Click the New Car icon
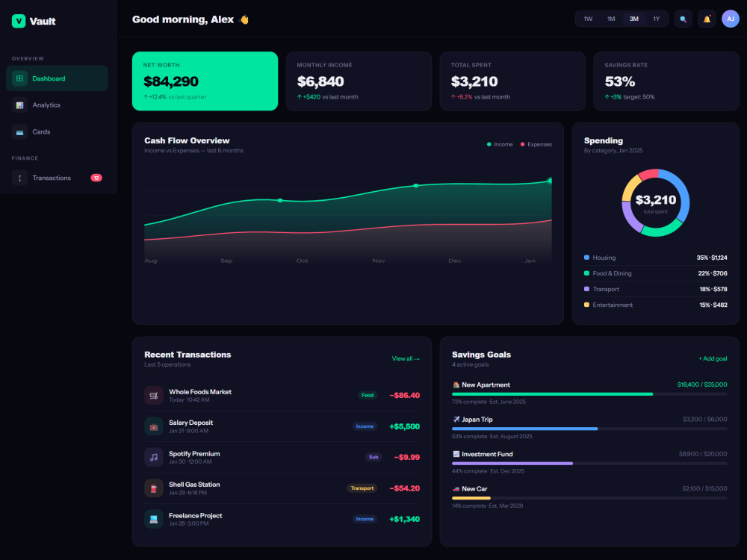Screen dimensions: 747x560 click(x=456, y=489)
